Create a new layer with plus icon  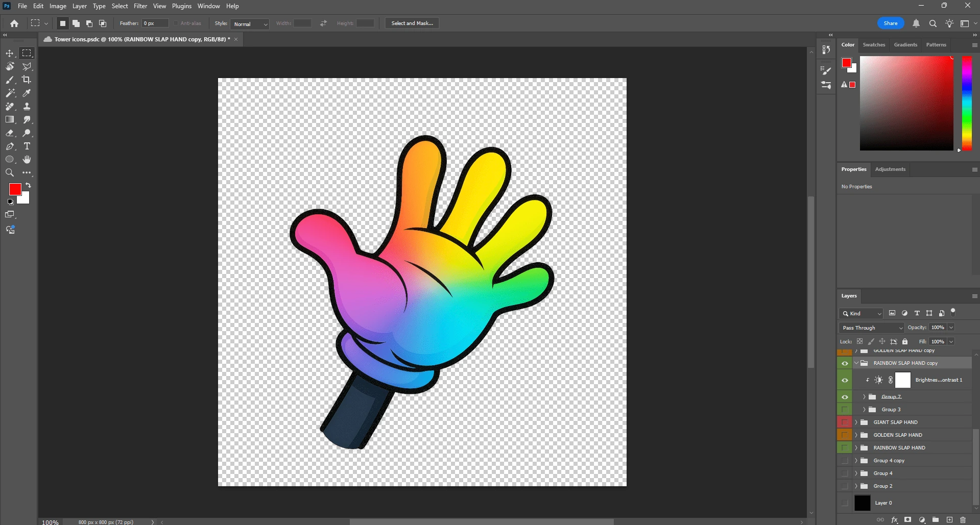[949, 520]
